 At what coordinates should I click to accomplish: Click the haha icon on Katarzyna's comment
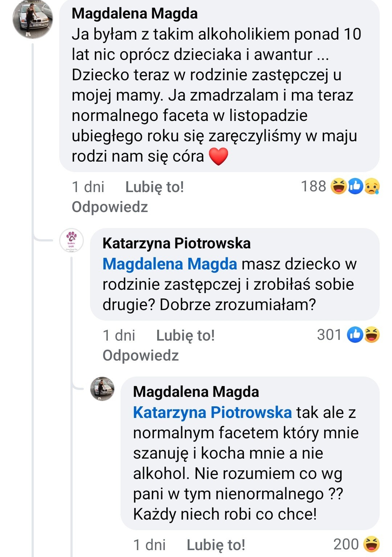372,335
